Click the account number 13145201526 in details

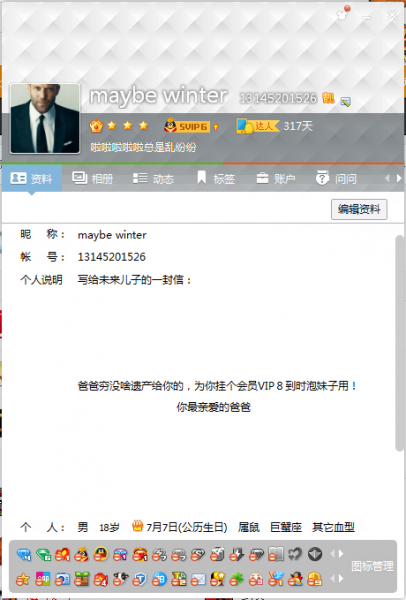112,257
